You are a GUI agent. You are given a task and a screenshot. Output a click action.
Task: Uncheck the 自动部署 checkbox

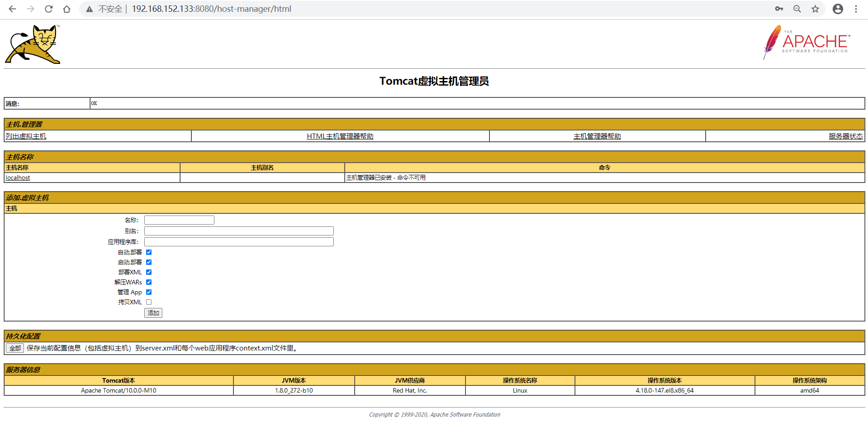coord(149,252)
